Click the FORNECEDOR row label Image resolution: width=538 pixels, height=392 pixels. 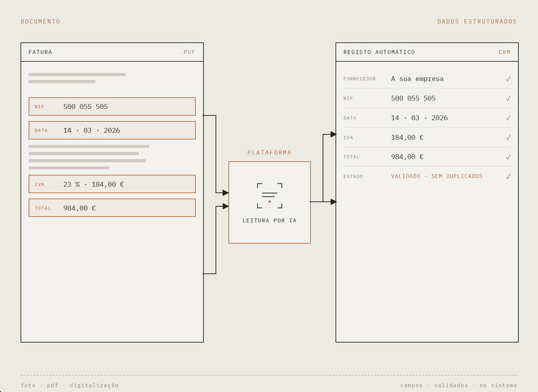coord(359,79)
